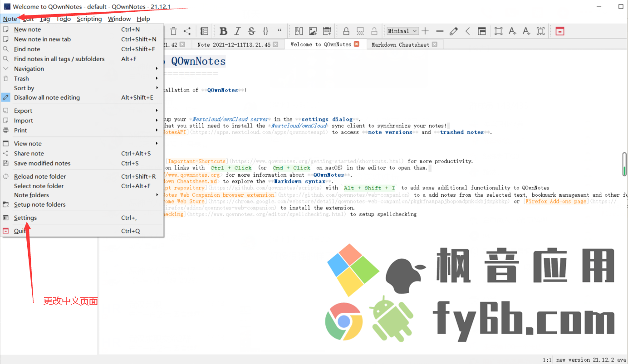Expand the View note submenu
Viewport: 628px width, 364px height.
pos(82,144)
